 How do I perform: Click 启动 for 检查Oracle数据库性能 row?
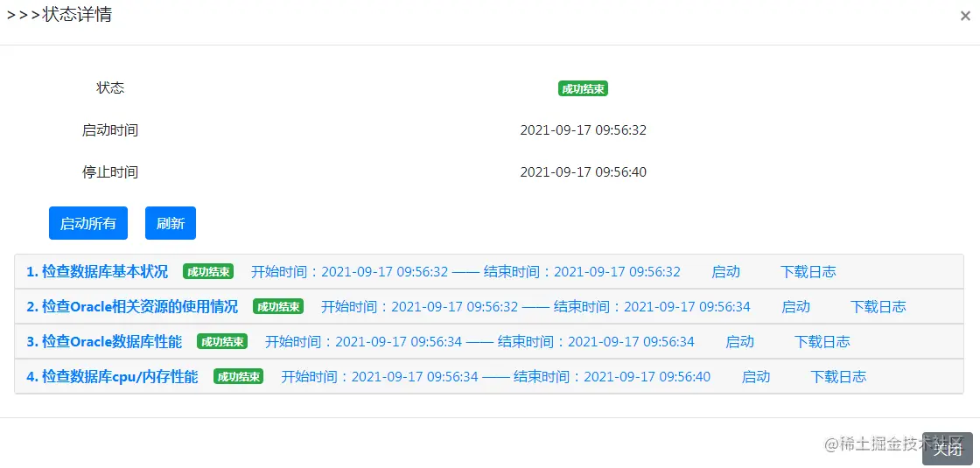click(740, 342)
